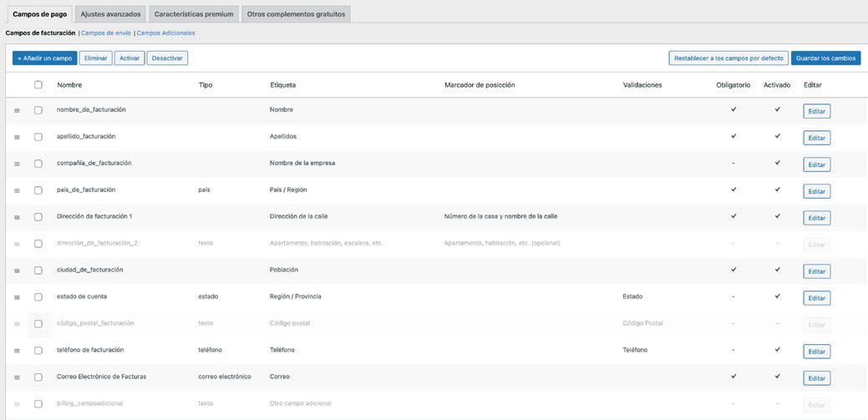Select checkbox for billing_campoadicional row
Viewport: 868px width, 420px height.
[38, 404]
